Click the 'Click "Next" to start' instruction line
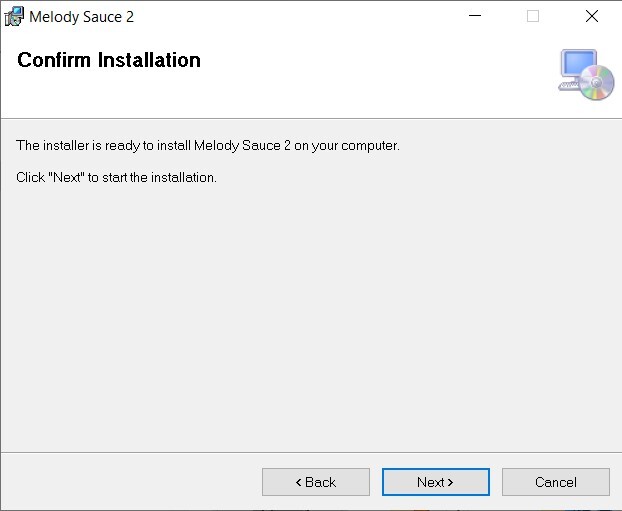Viewport: 622px width, 511px height. (x=116, y=177)
